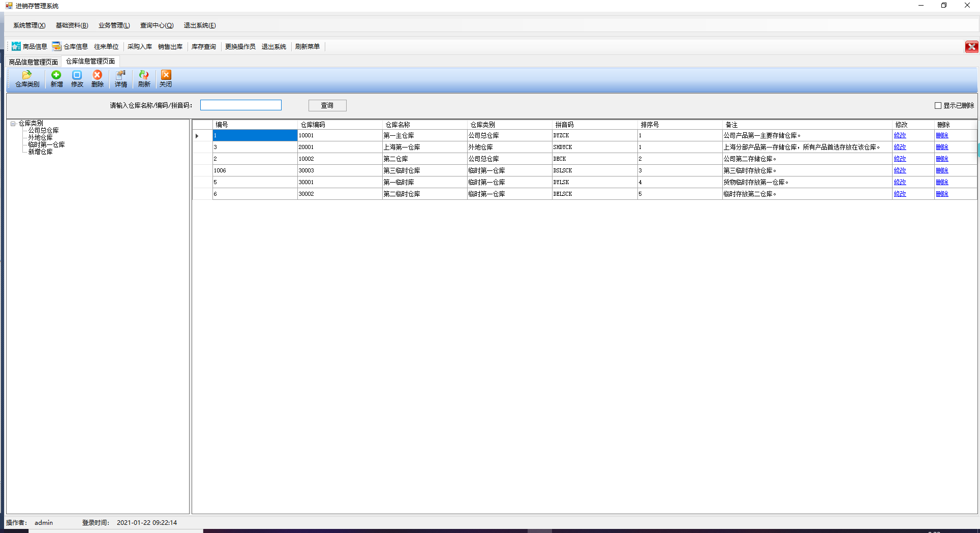980x533 pixels.
Task: Select 临时第一仓库 in the category tree
Action: (x=46, y=145)
